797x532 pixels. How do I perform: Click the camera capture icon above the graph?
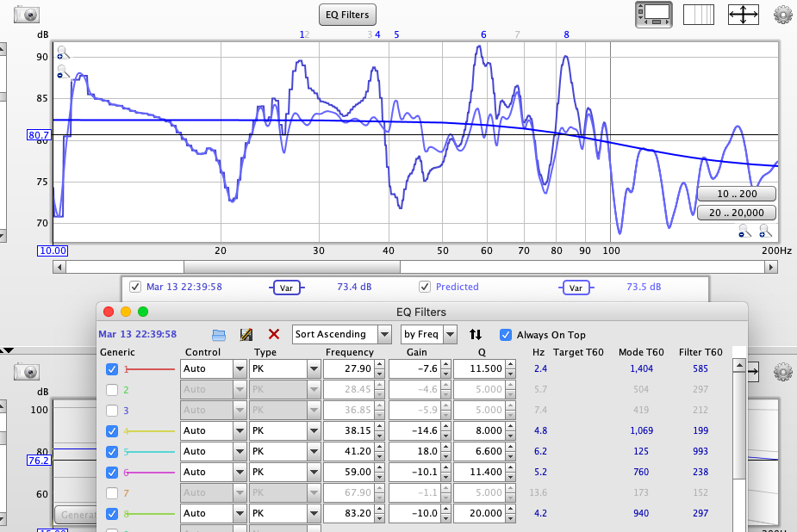click(x=28, y=15)
